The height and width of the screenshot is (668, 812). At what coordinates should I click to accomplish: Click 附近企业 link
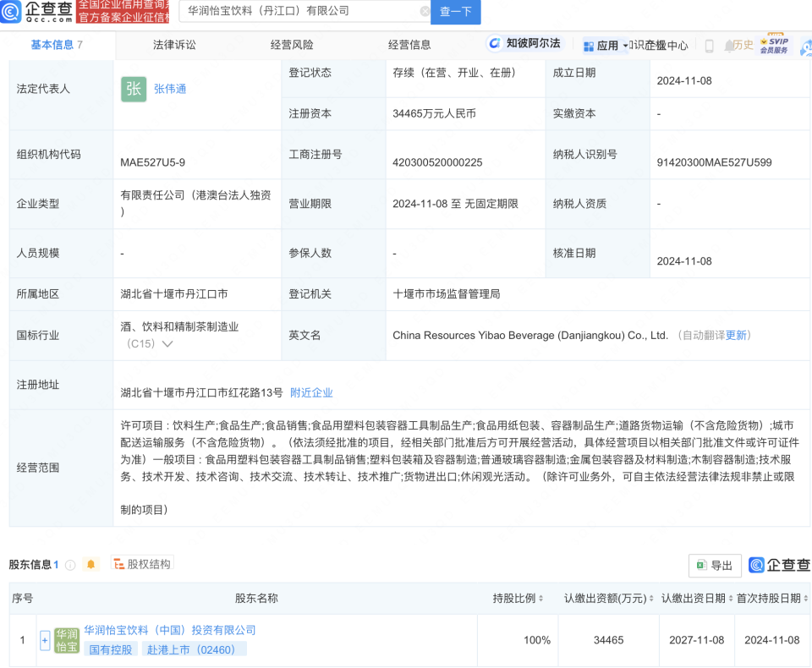[311, 392]
